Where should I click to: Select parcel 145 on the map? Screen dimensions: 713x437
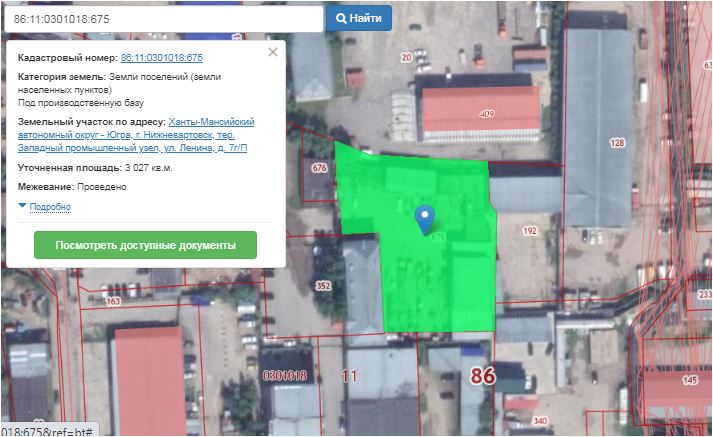(691, 380)
